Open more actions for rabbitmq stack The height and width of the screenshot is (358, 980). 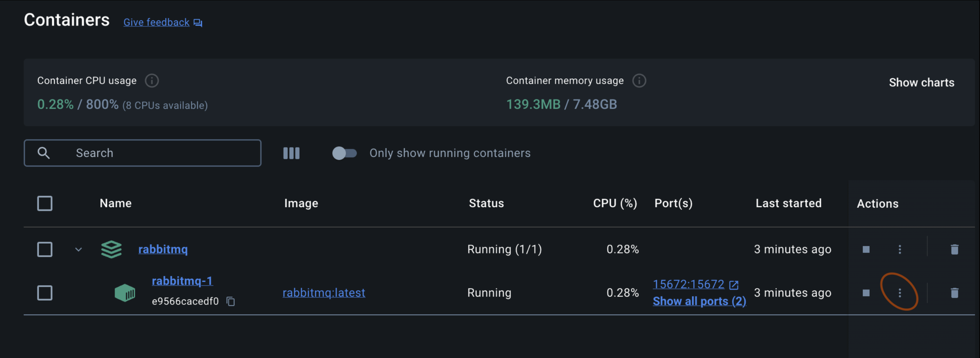[x=899, y=249]
